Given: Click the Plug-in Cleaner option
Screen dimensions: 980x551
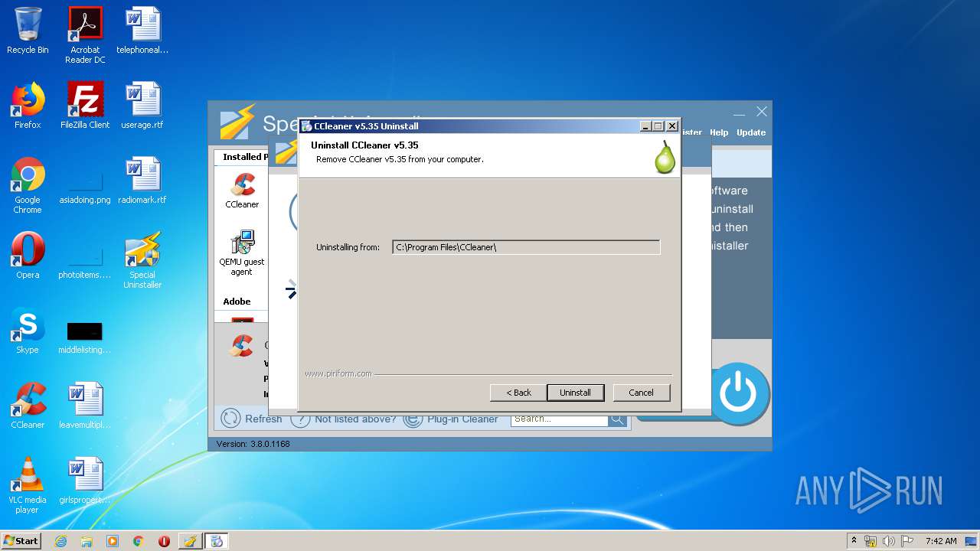Looking at the screenshot, I should 451,419.
